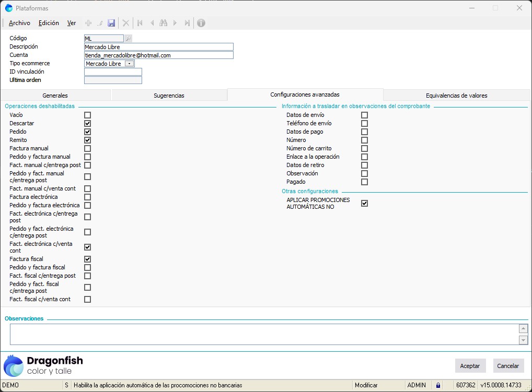Open the Archivo menu
This screenshot has height=392, width=532.
[x=19, y=23]
